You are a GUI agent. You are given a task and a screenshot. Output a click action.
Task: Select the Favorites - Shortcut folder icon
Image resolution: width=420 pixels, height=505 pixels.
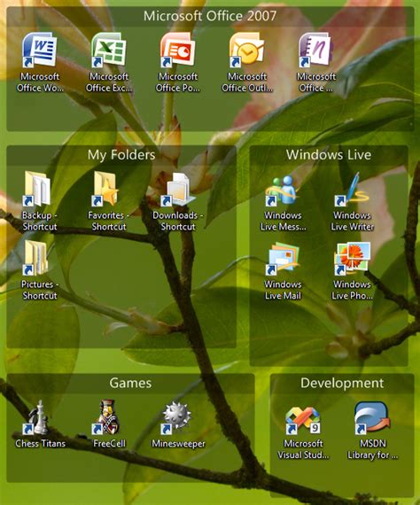(x=105, y=189)
